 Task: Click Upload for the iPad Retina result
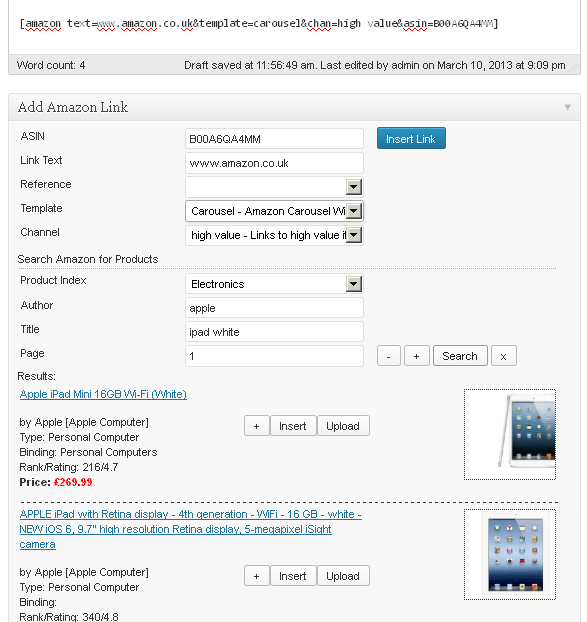[343, 576]
